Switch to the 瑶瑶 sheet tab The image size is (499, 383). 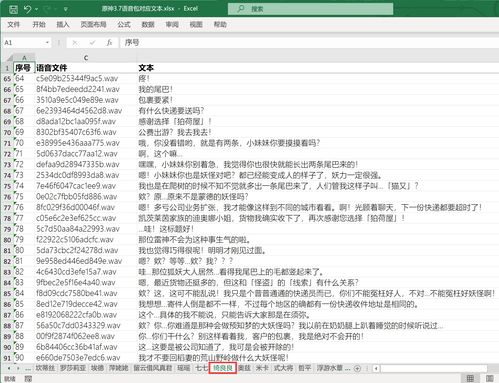(183, 368)
